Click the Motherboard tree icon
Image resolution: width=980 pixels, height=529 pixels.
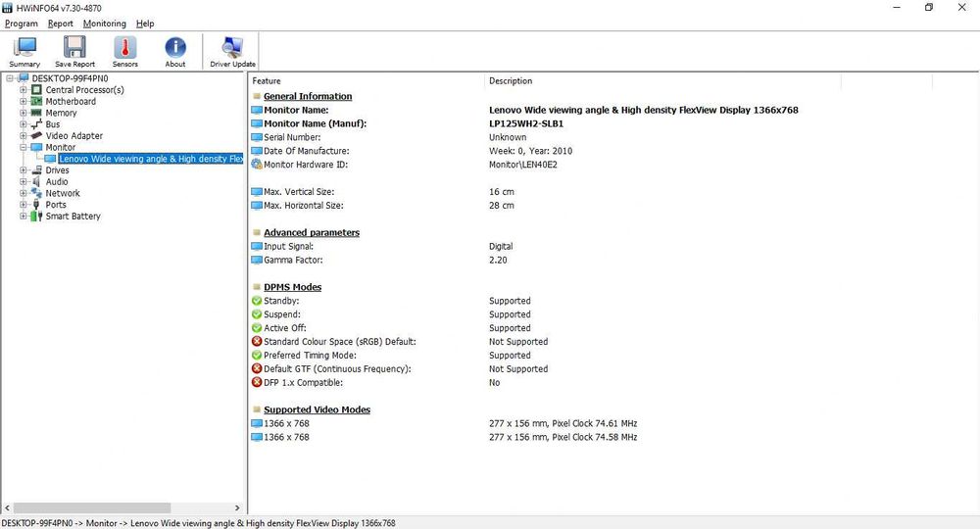pos(36,101)
